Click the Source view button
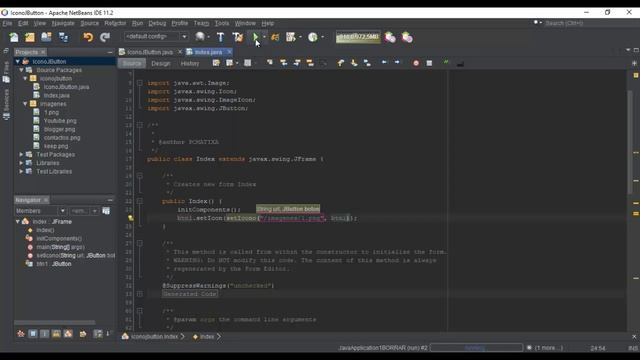Screen dimensions: 640x360 (x=132, y=63)
